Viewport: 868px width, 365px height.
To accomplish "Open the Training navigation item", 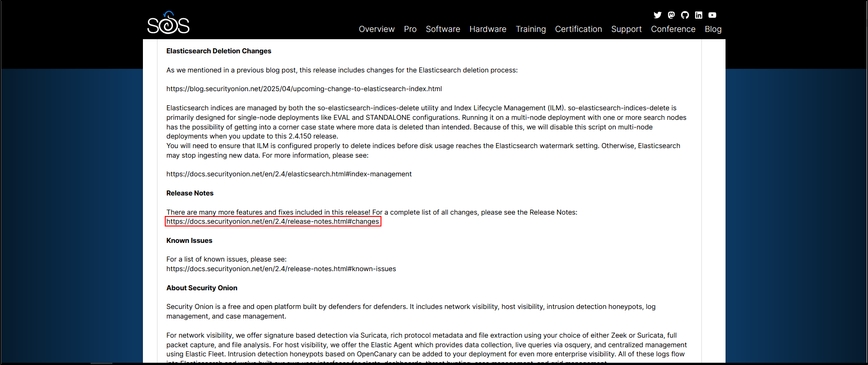I will 530,29.
